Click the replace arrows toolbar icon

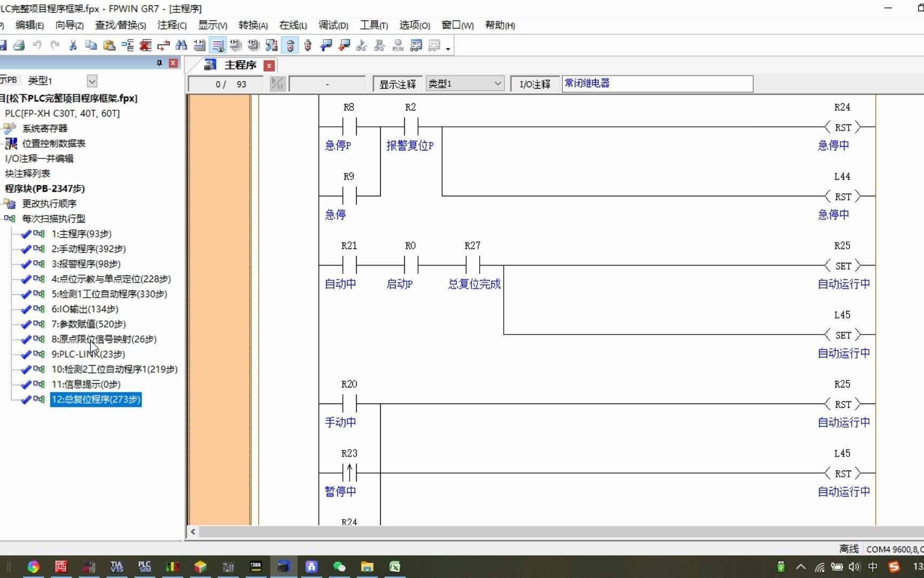pyautogui.click(x=164, y=45)
